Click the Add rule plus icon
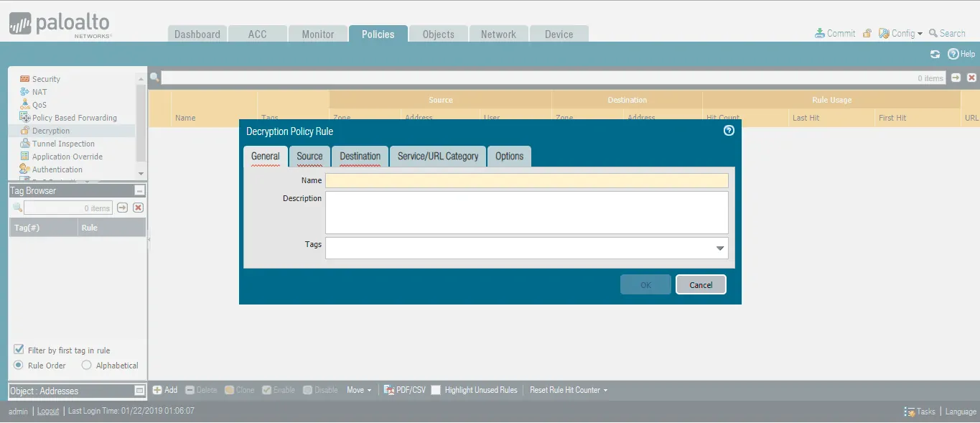 point(157,390)
